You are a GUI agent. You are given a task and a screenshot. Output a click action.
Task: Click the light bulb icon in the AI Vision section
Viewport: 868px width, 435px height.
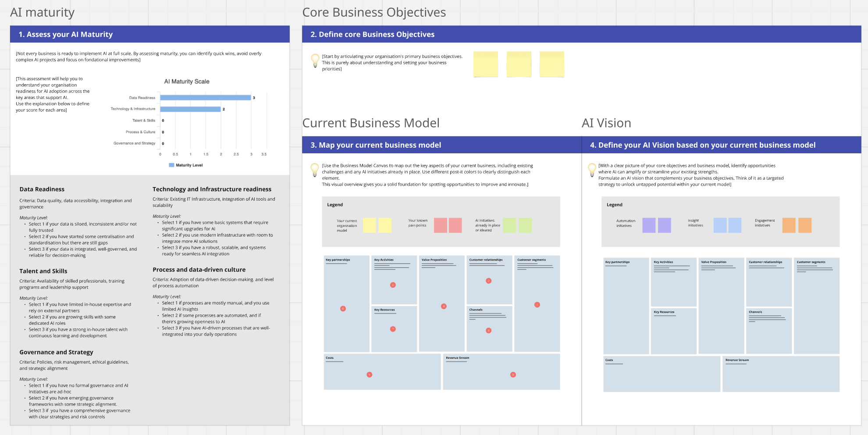(x=591, y=170)
